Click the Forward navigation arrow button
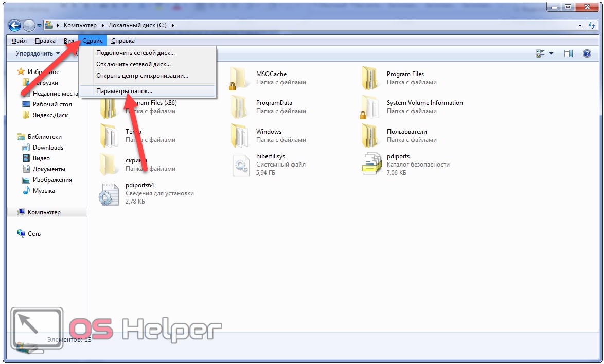Viewport: 604px width, 364px height. pos(29,25)
